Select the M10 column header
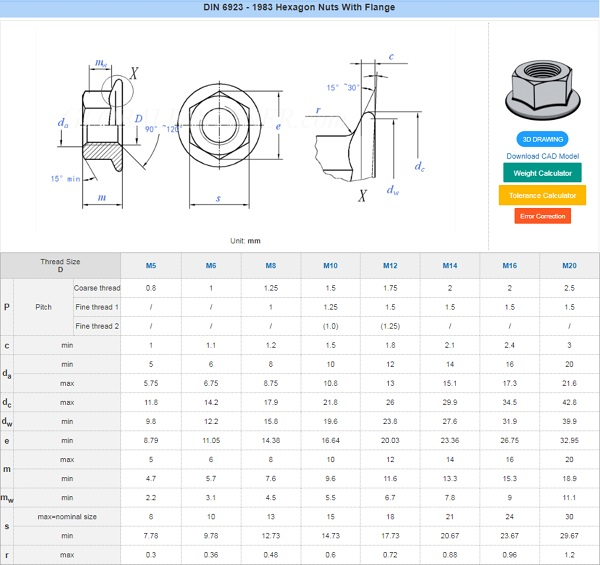 pyautogui.click(x=331, y=266)
